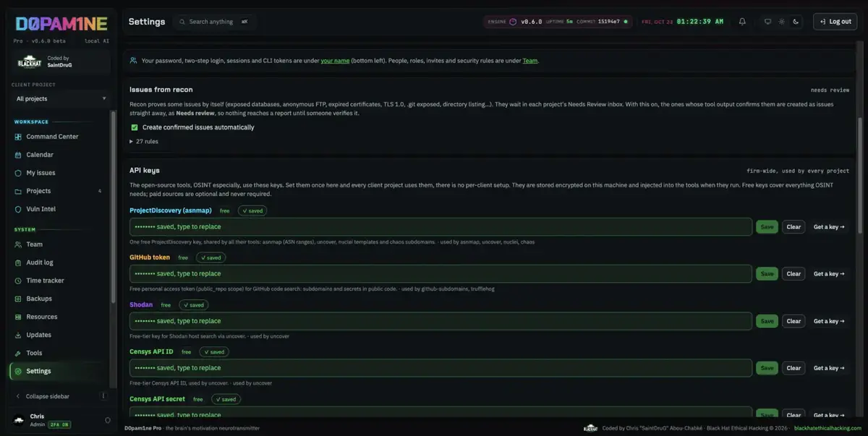The image size is (868, 436).
Task: Click the info icon in top banner
Action: click(x=135, y=61)
